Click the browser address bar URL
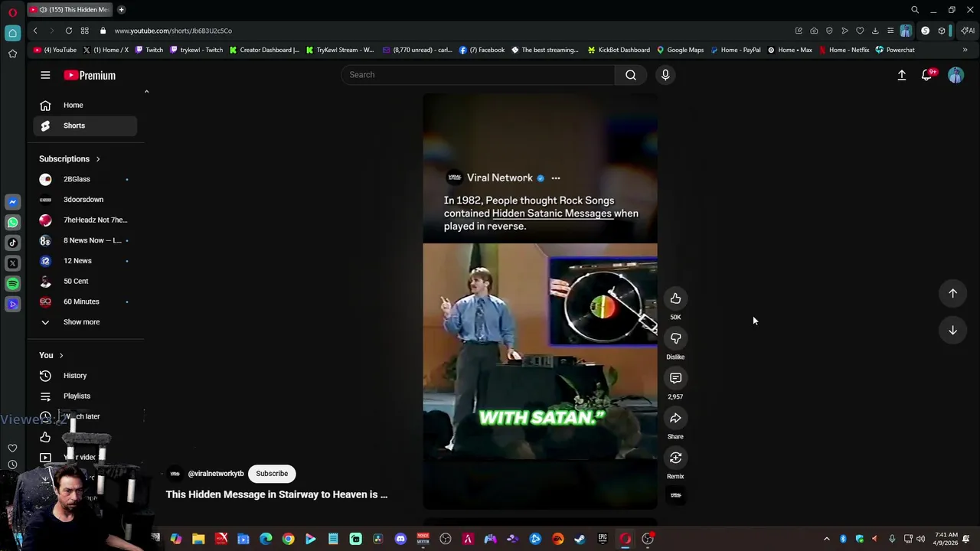This screenshot has width=980, height=551. coord(173,31)
